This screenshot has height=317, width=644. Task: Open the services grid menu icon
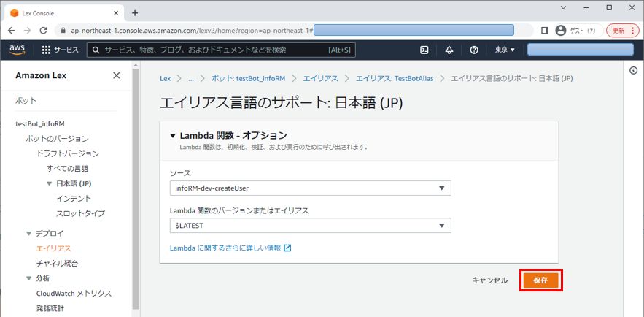click(x=47, y=50)
